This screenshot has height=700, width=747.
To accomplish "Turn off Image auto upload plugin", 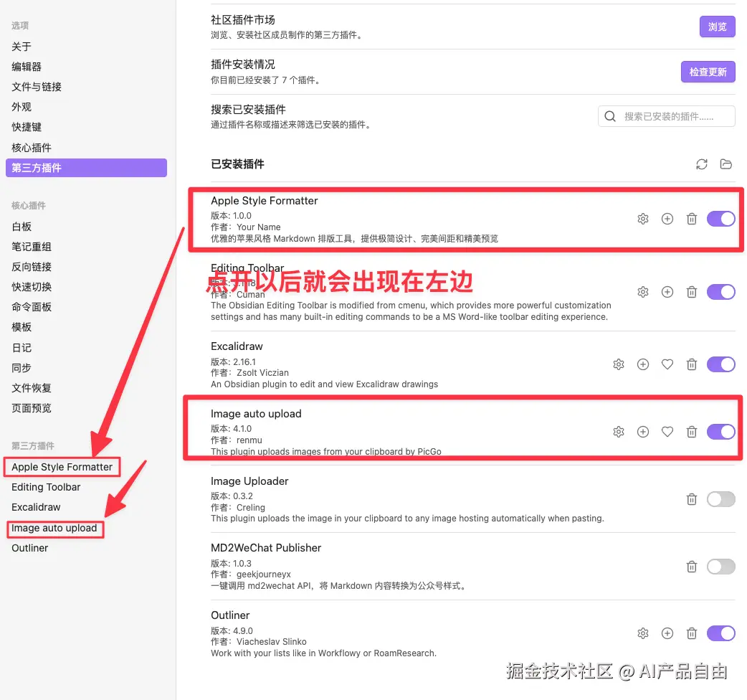I will [x=720, y=432].
